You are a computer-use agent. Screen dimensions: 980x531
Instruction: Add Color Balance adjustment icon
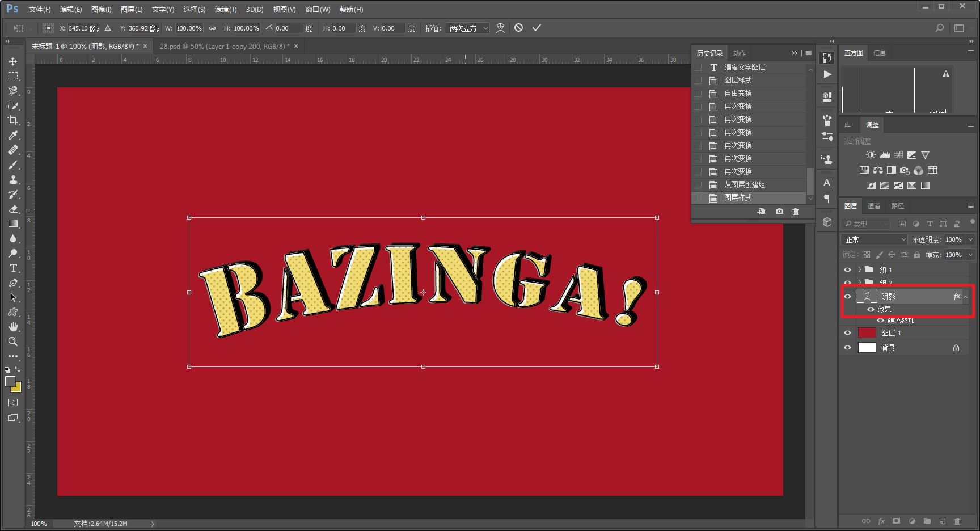pyautogui.click(x=878, y=170)
